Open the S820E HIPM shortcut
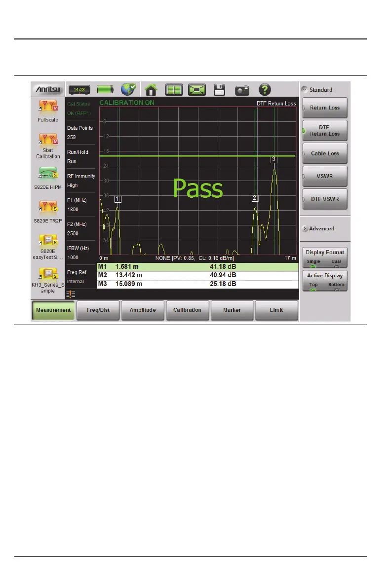This screenshot has width=391, height=588. [x=48, y=173]
